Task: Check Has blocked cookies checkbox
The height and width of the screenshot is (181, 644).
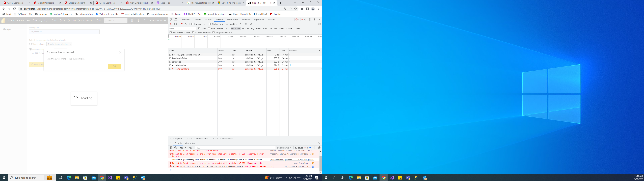Action: click(171, 33)
